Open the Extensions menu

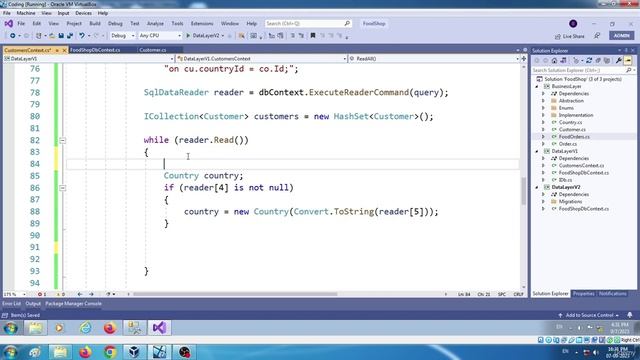point(202,24)
